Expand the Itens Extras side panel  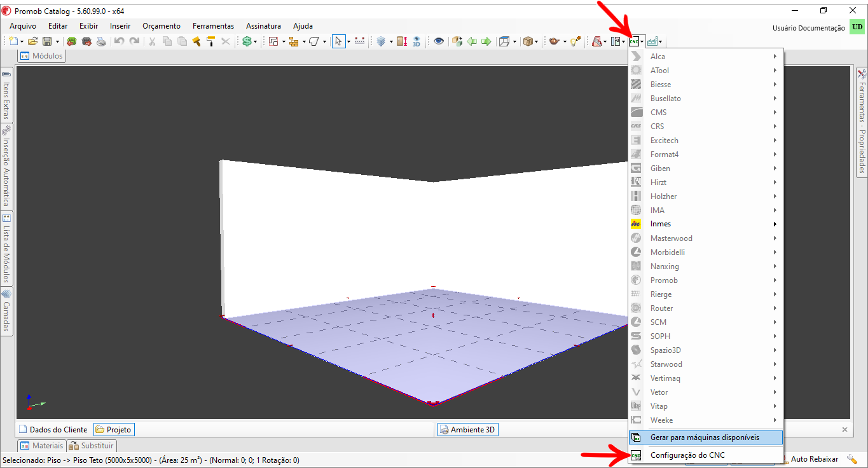6,95
